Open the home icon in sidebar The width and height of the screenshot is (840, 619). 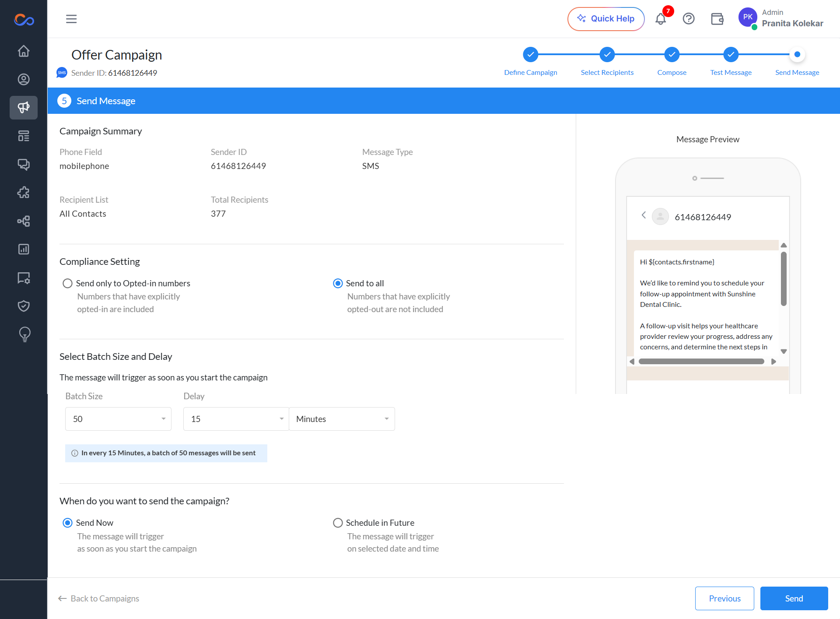pyautogui.click(x=24, y=51)
